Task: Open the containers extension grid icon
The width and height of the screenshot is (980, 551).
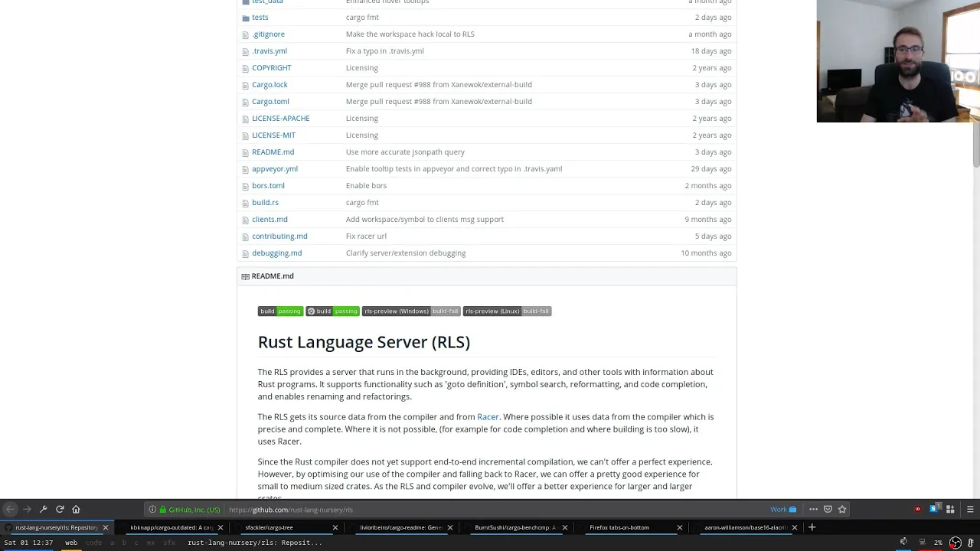Action: pos(950,510)
